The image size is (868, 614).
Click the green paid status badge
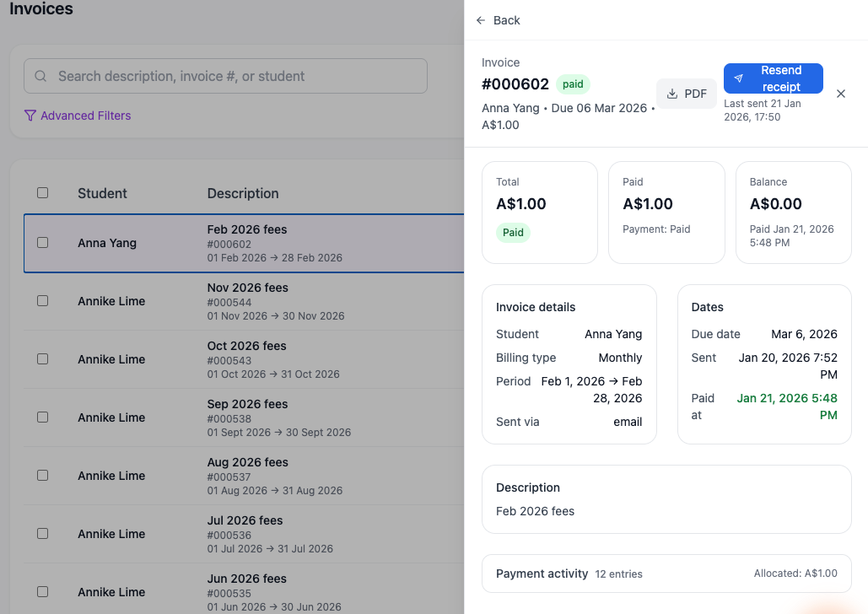(573, 84)
